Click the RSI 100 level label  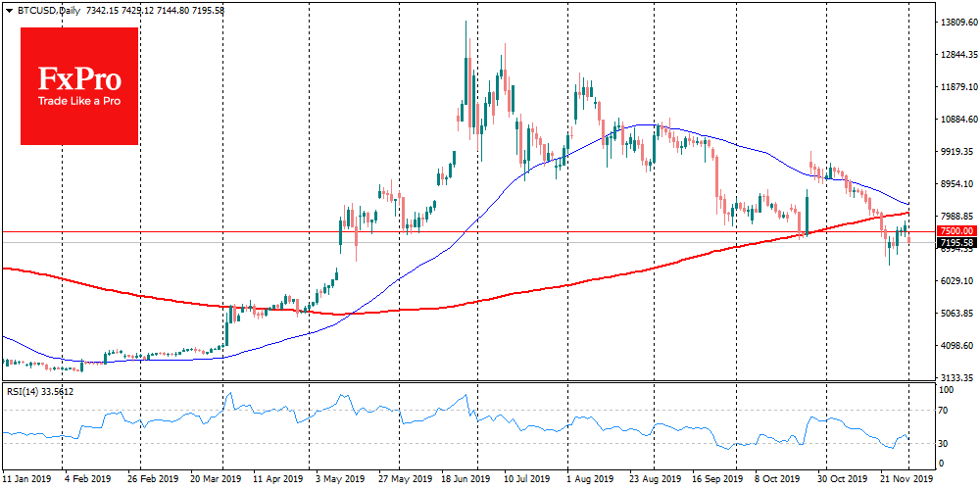pos(947,390)
